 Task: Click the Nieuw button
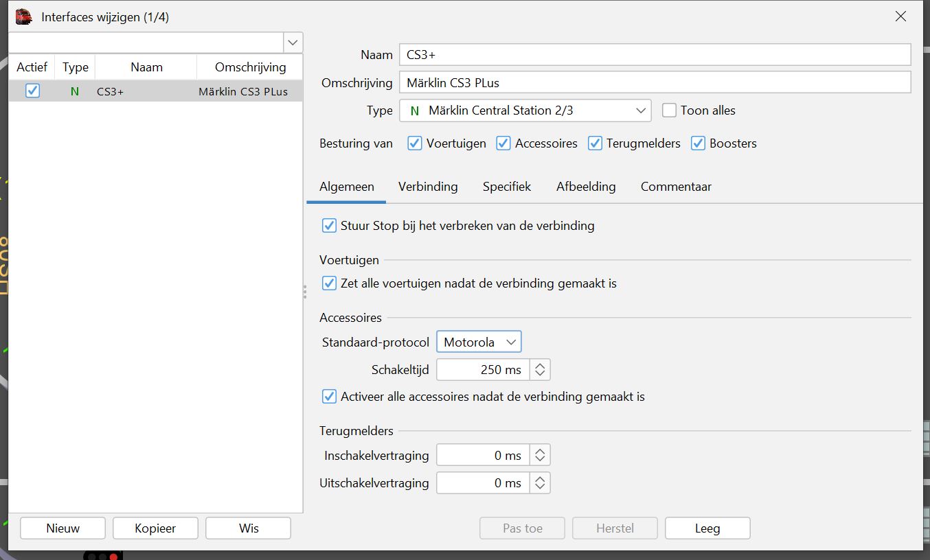tap(63, 528)
